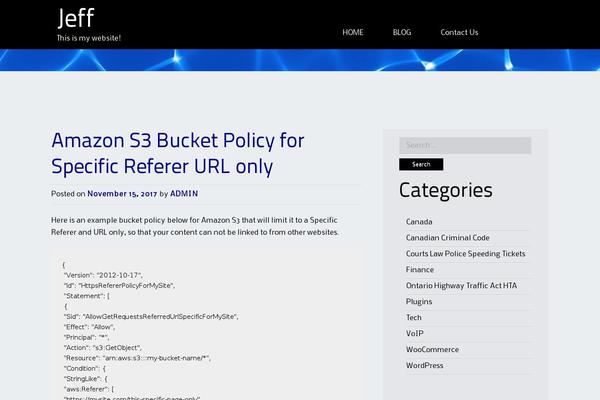View posts by author ADMIN

click(x=184, y=194)
